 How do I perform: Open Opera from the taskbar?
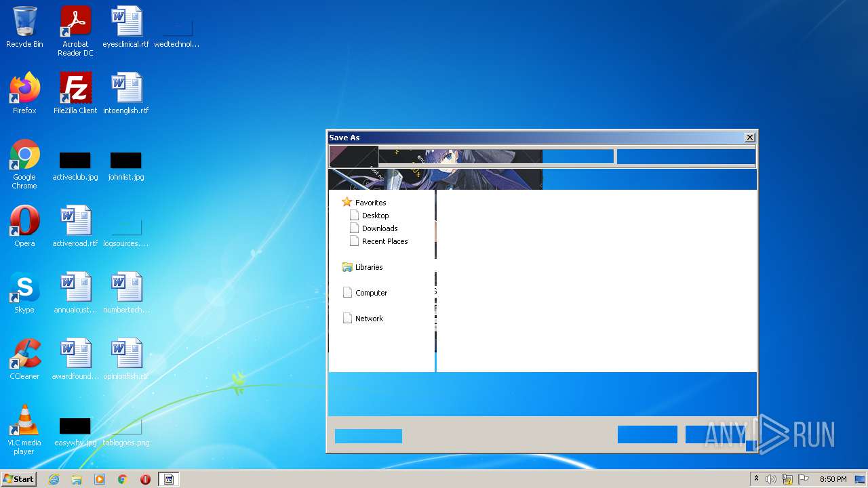145,479
